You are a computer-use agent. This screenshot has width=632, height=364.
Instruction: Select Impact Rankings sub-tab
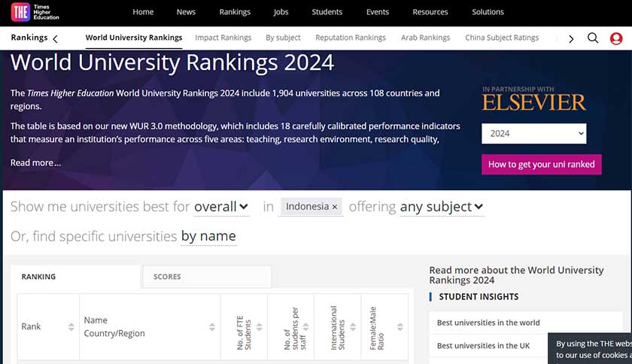(223, 38)
